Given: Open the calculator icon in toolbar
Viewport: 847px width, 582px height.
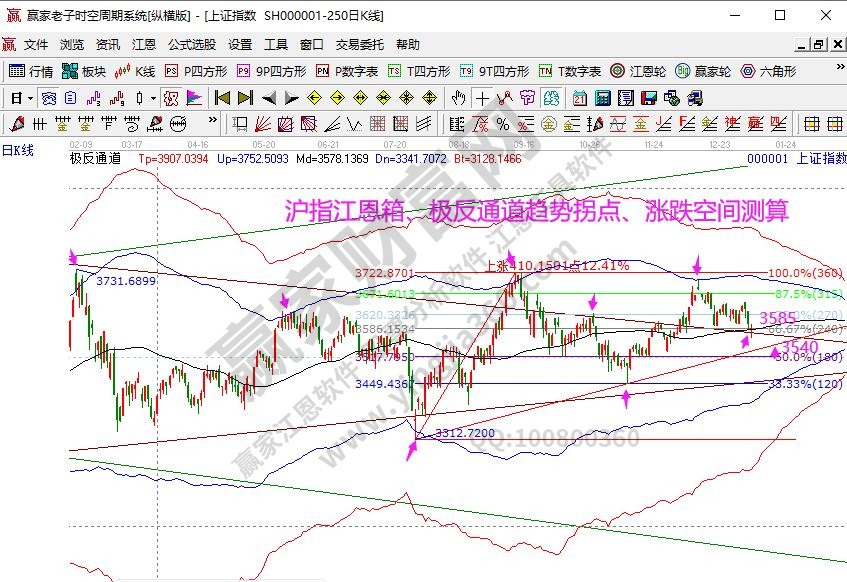Looking at the screenshot, I should (603, 98).
